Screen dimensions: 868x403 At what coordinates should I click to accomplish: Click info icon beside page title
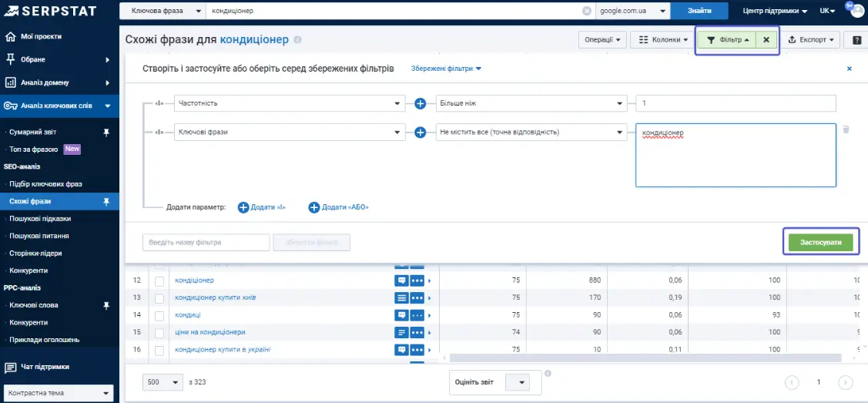point(298,40)
